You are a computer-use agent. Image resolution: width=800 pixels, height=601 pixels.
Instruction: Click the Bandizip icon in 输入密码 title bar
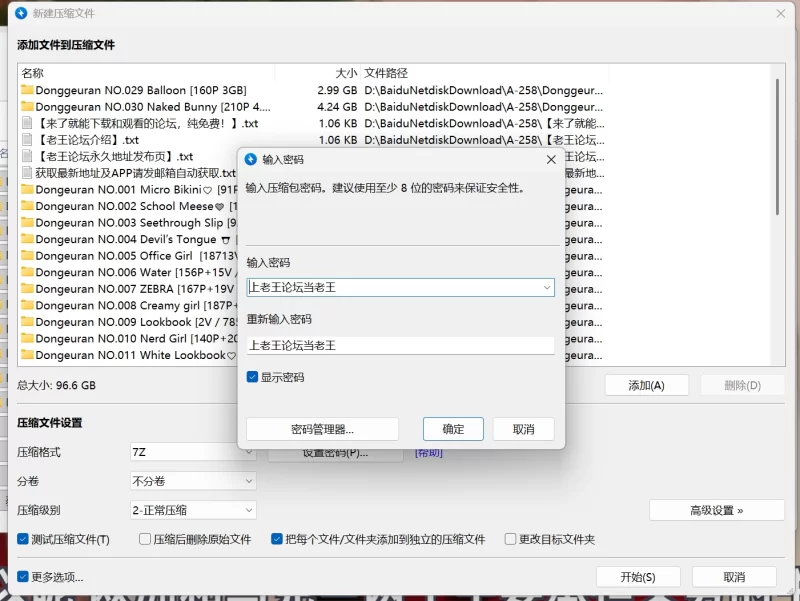[251, 159]
